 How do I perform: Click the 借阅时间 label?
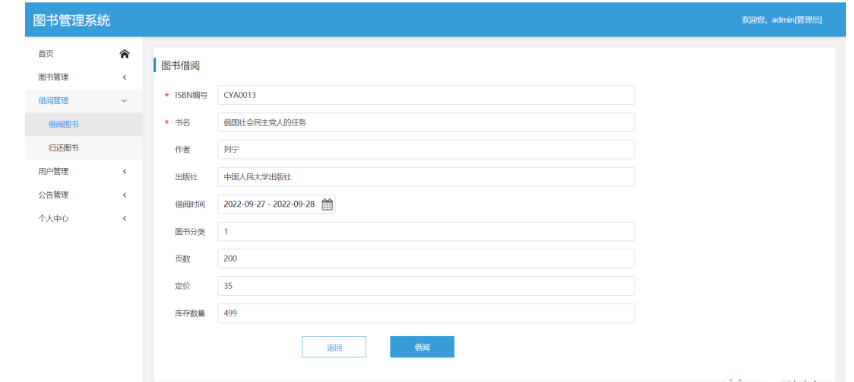190,205
